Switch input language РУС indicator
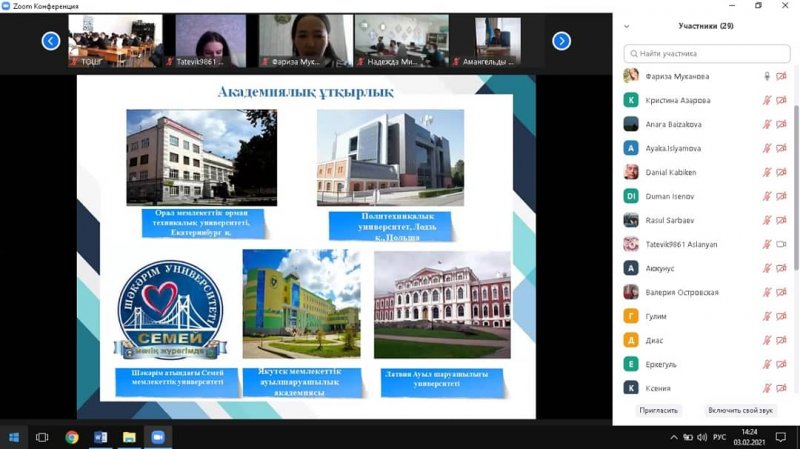Viewport: 800px width, 449px height. tap(719, 437)
